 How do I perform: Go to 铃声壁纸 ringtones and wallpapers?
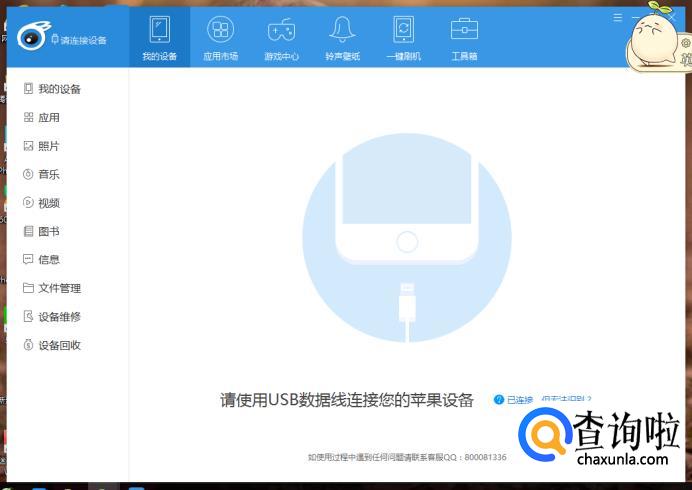tap(342, 37)
